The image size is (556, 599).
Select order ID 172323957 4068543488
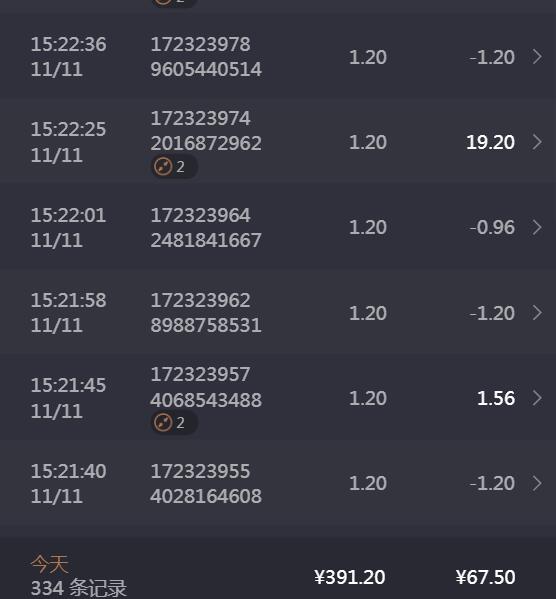point(206,387)
